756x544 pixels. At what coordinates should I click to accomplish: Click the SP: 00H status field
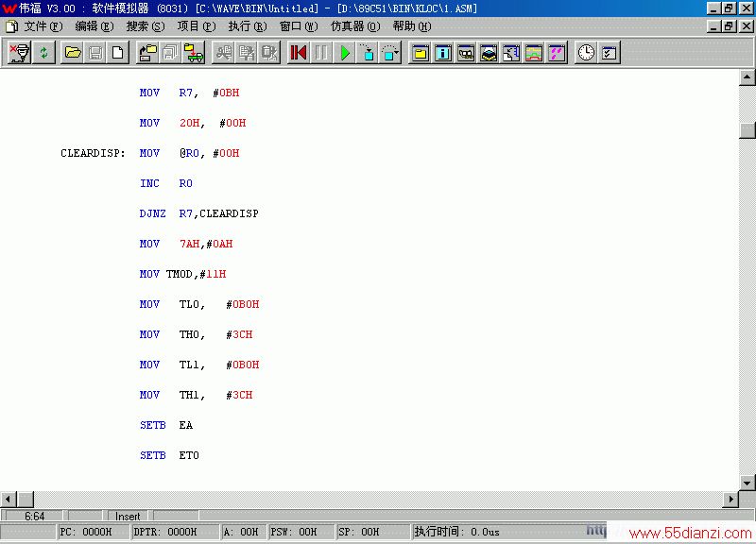tap(372, 532)
